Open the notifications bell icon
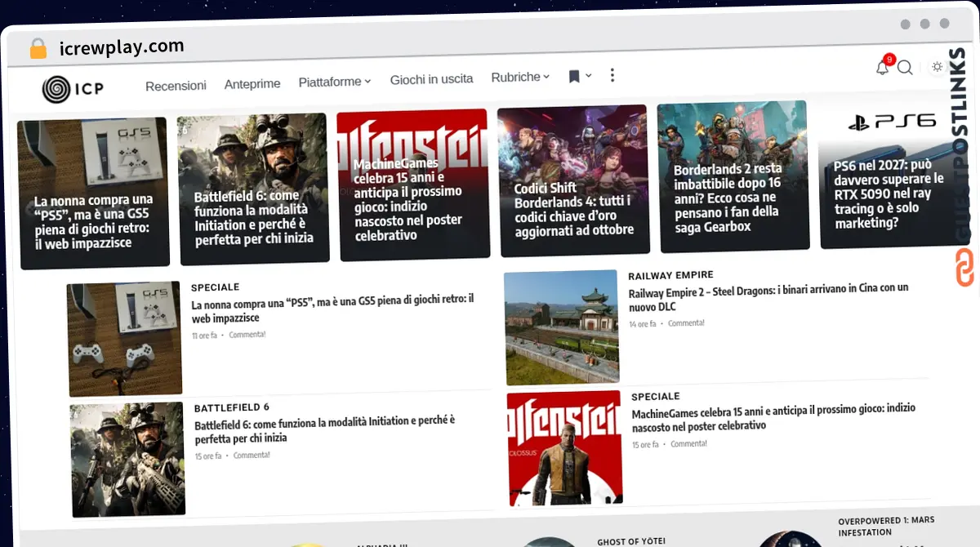The height and width of the screenshot is (547, 980). [882, 68]
